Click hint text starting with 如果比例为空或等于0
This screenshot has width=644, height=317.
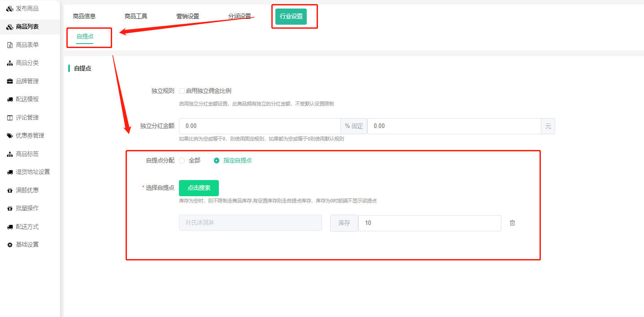(261, 139)
